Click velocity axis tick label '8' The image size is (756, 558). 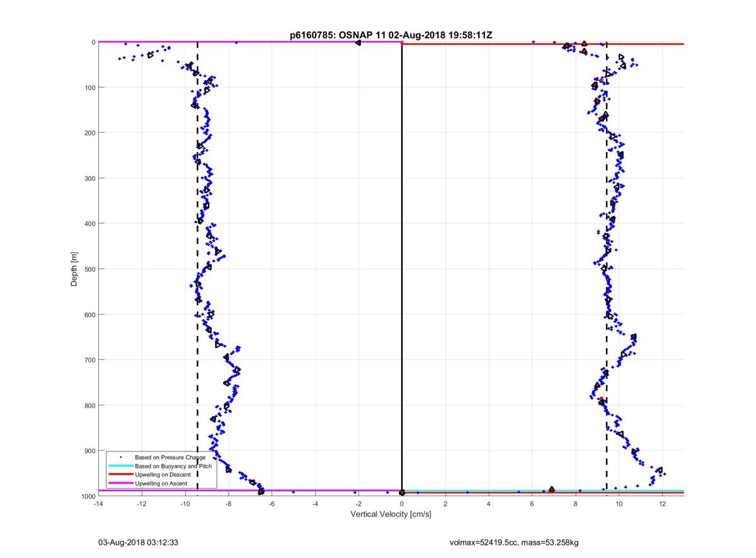pos(576,504)
